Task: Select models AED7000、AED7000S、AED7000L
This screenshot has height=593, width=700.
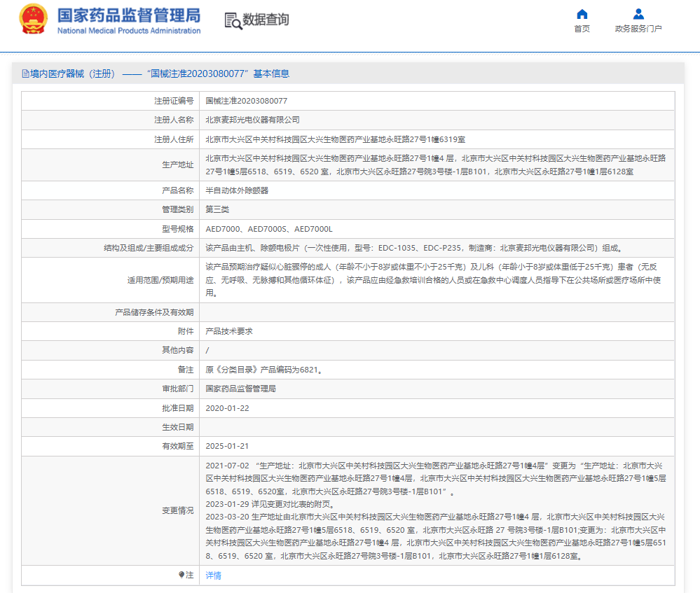Action: pyautogui.click(x=269, y=229)
